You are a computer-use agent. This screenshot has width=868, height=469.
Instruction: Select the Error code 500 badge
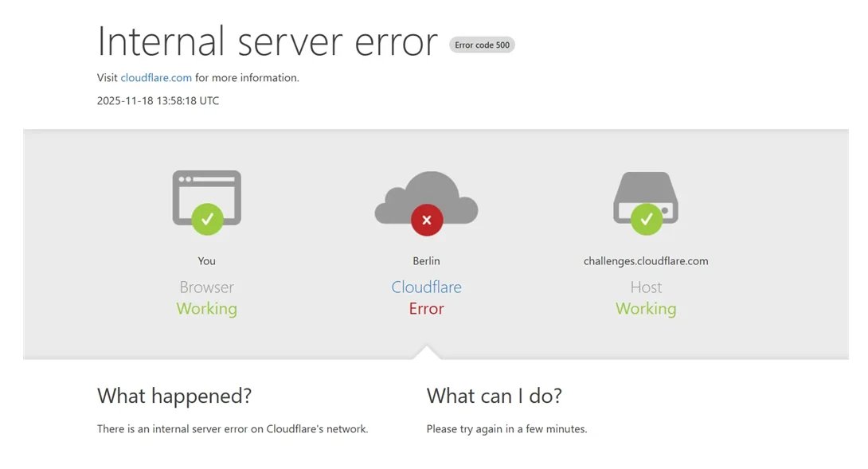[482, 45]
